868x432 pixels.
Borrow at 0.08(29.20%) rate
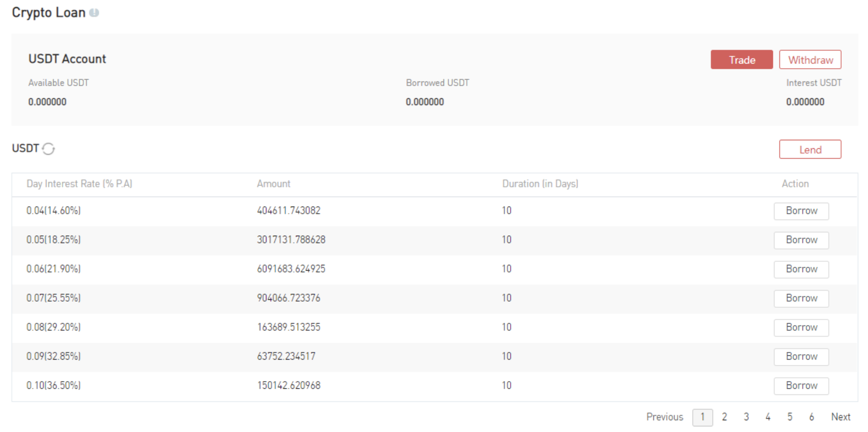pyautogui.click(x=801, y=328)
